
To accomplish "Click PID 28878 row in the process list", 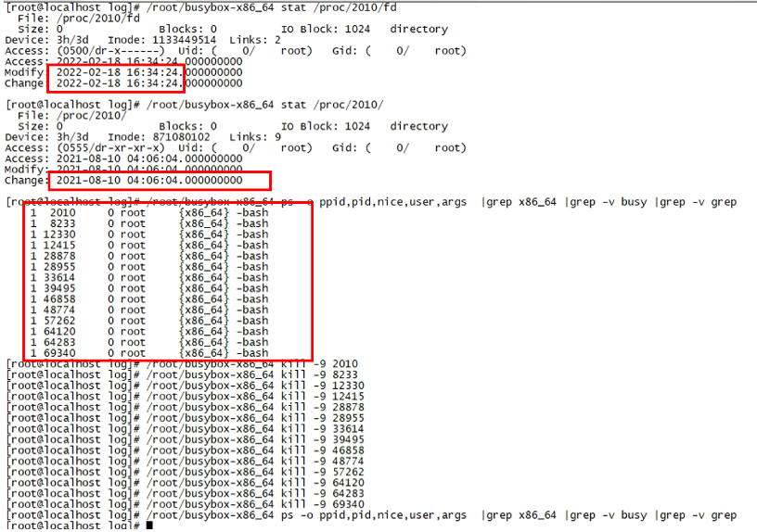I will [148, 256].
